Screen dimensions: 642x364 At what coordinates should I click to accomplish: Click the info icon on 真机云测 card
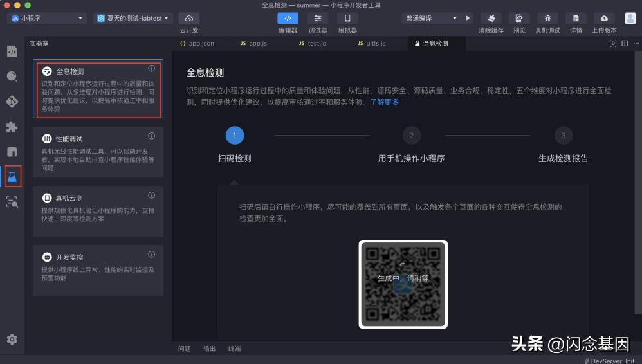tap(151, 196)
